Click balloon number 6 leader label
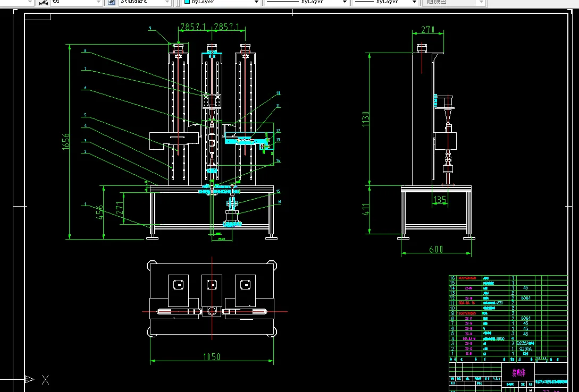 85,88
